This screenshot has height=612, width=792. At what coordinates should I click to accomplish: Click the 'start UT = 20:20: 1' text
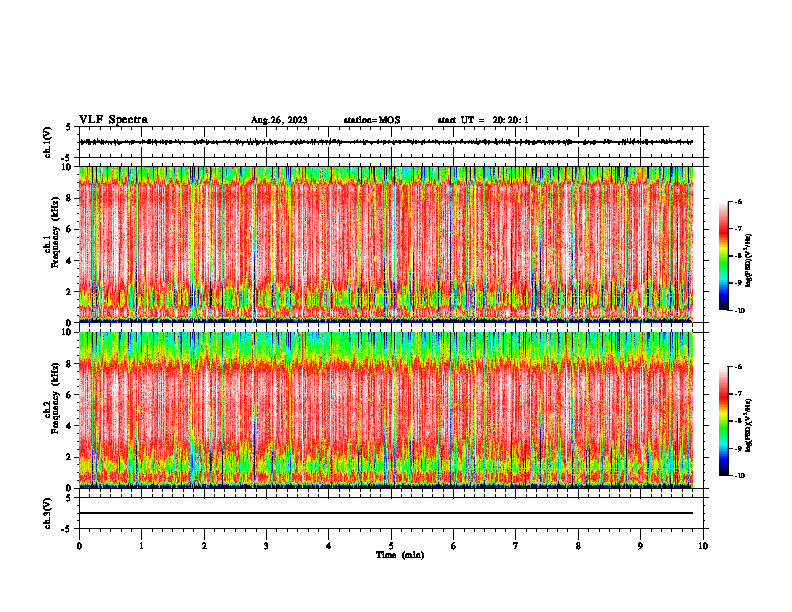tap(483, 120)
